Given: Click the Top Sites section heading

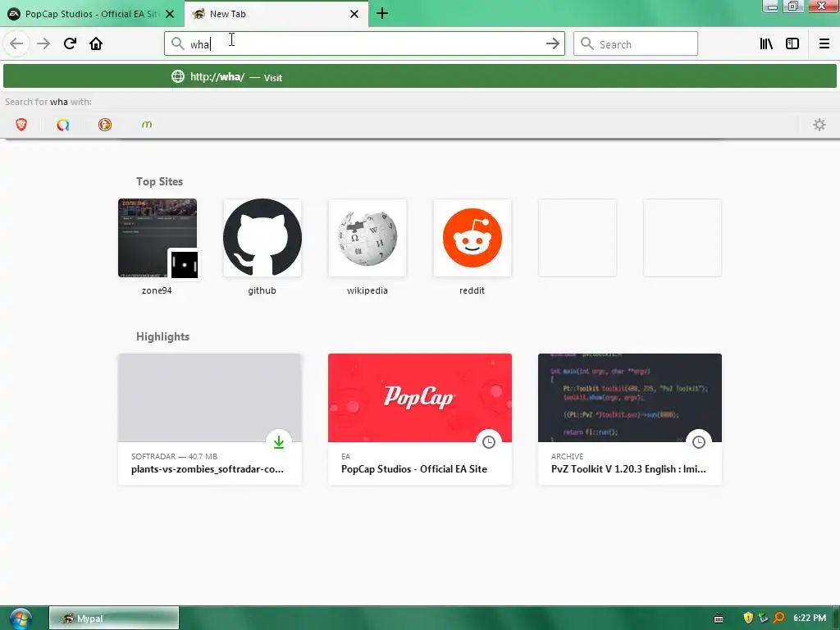Looking at the screenshot, I should pyautogui.click(x=159, y=181).
